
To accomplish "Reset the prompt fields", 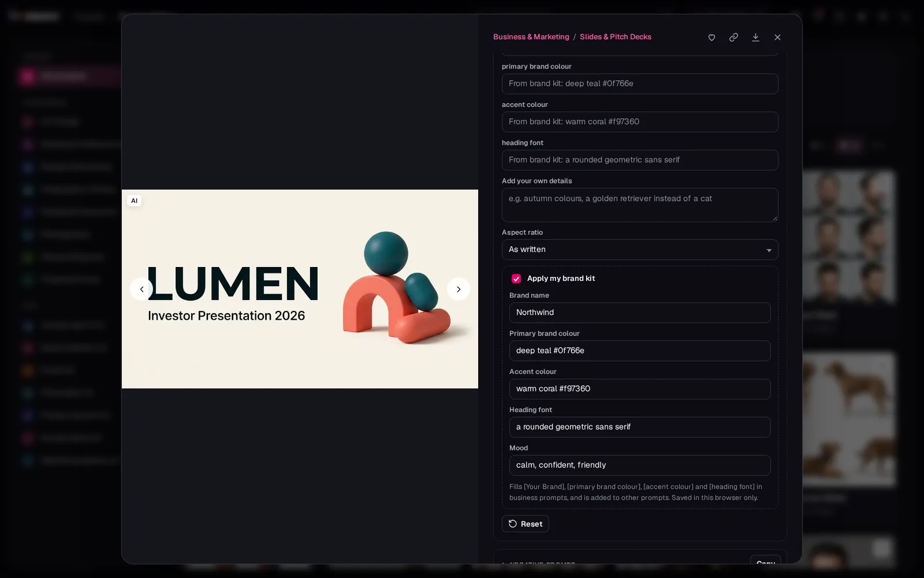I will [x=525, y=524].
